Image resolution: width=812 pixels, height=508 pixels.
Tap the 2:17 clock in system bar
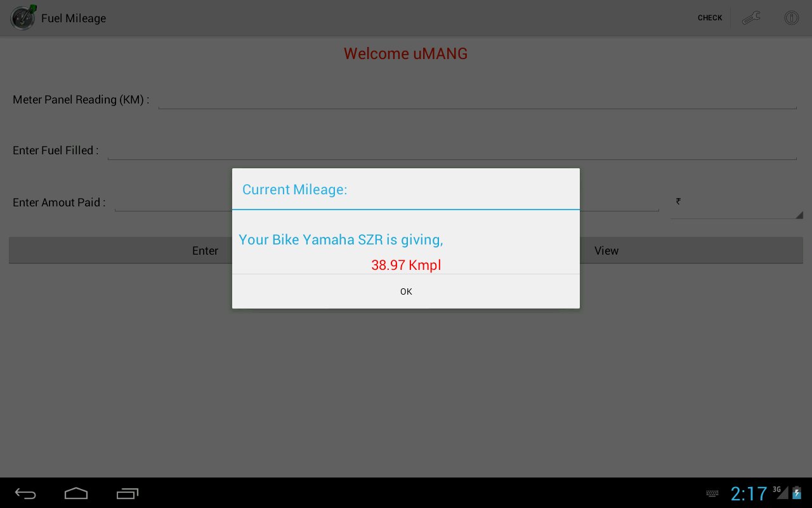pyautogui.click(x=749, y=493)
